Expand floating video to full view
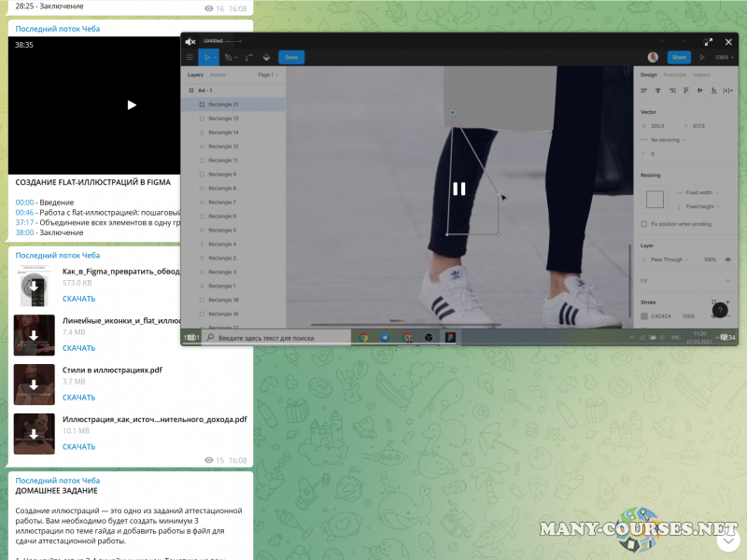Viewport: 747px width, 560px height. tap(708, 42)
